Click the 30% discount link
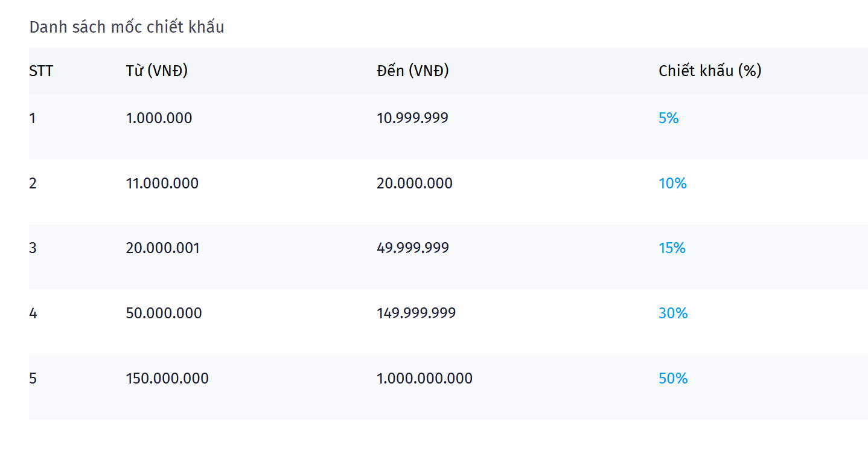Viewport: 868px width, 456px height. pos(673,313)
